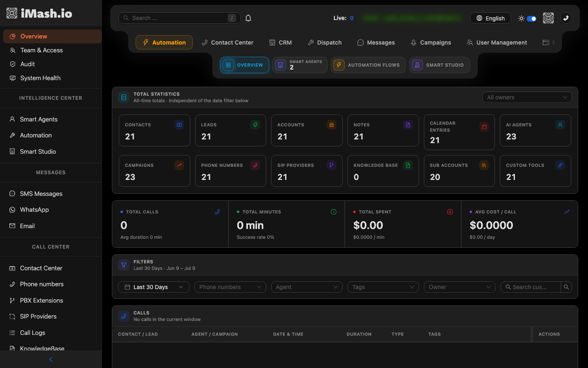Image resolution: width=588 pixels, height=368 pixels.
Task: Switch to the Contact Center tab
Action: click(x=227, y=43)
